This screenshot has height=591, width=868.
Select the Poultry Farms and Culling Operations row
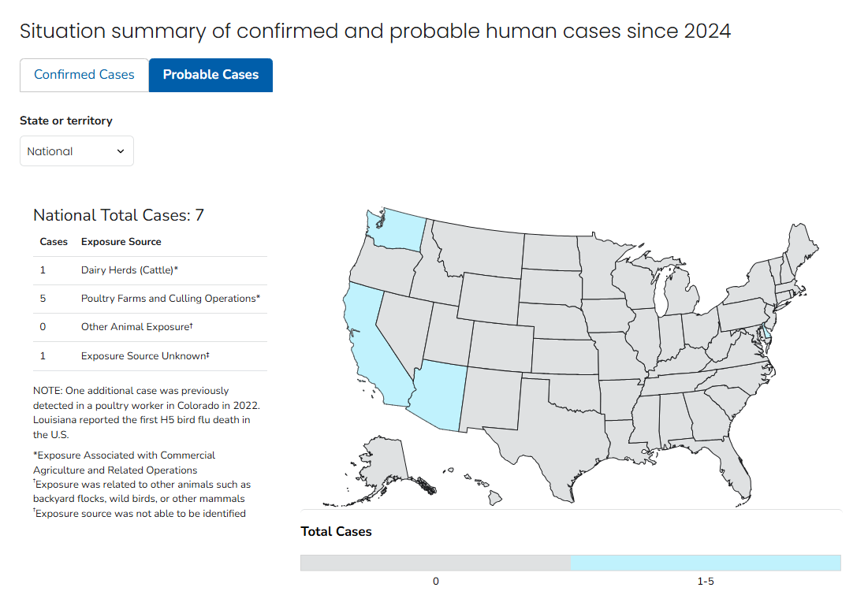(150, 299)
